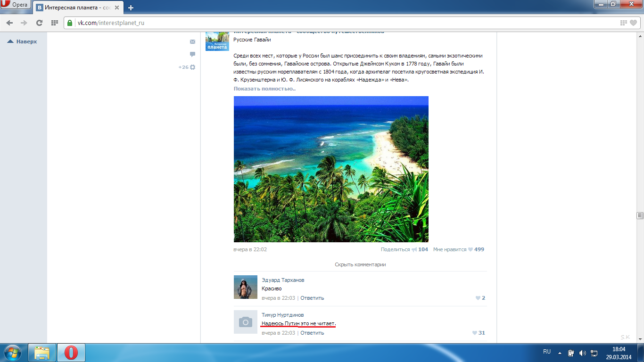Share the post via Поделиться

396,249
